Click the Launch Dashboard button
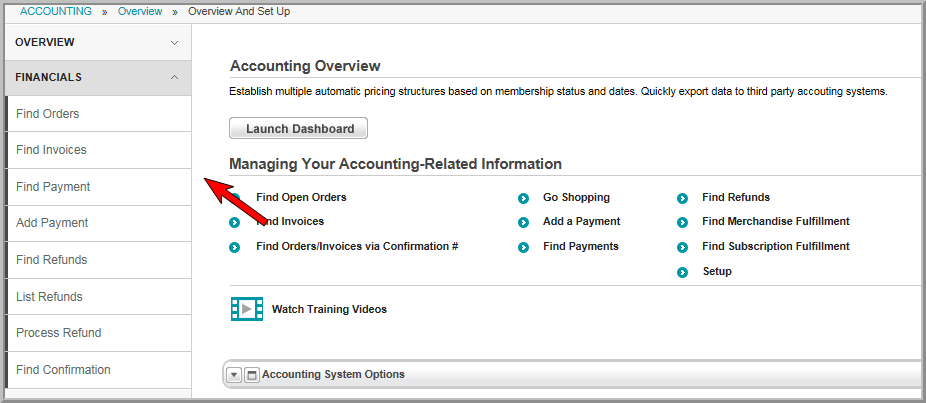Viewport: 926px width, 403px height. [298, 128]
